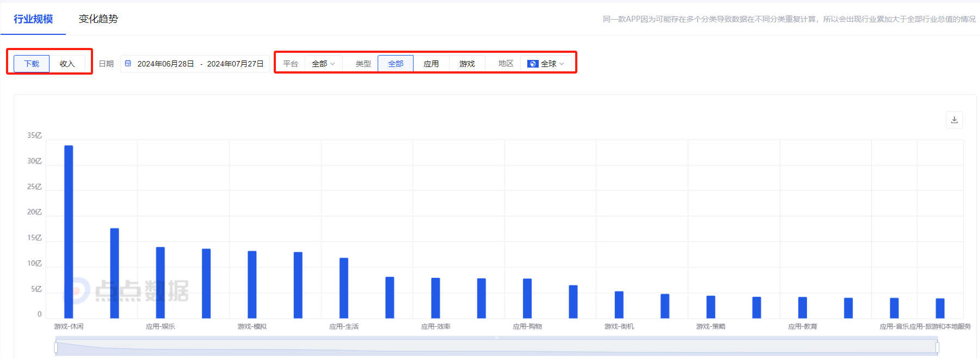Open the 平台 全部 dropdown
Screen dimensions: 980x359
(x=323, y=64)
